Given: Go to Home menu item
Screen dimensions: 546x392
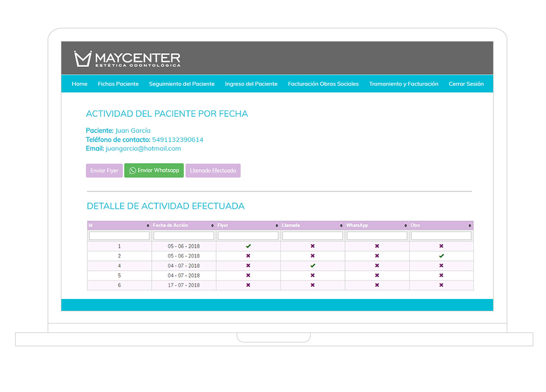Looking at the screenshot, I should (79, 84).
